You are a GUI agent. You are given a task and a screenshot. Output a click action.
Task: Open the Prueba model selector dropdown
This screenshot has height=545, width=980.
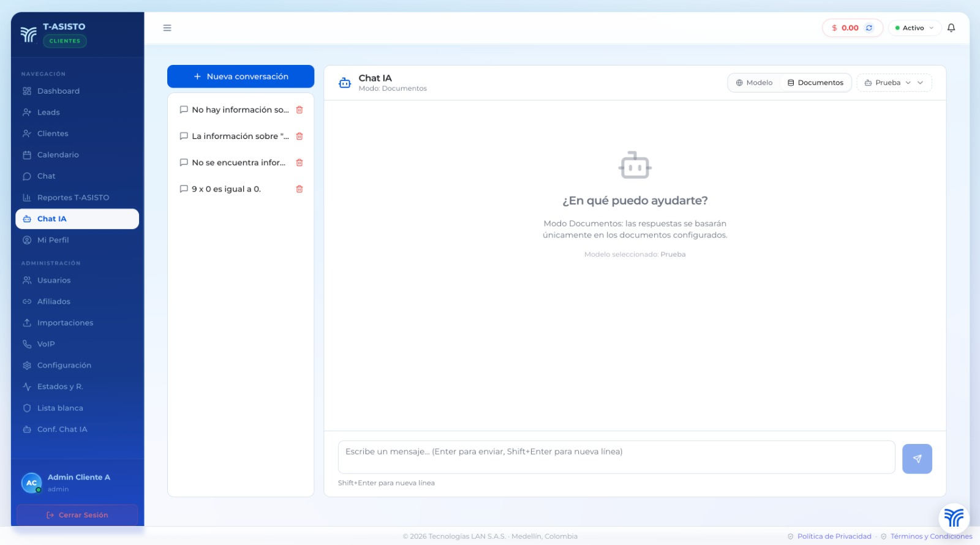pos(893,83)
